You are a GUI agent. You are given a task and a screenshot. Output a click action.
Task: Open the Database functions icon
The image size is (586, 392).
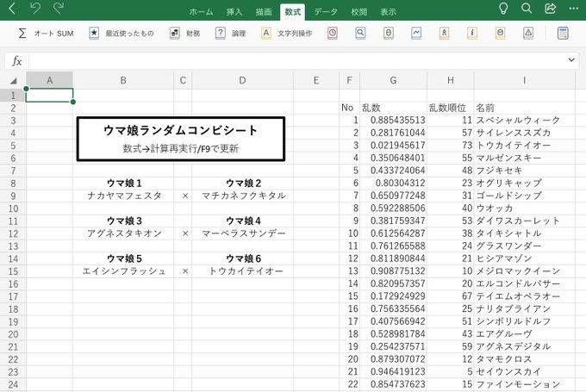500,34
